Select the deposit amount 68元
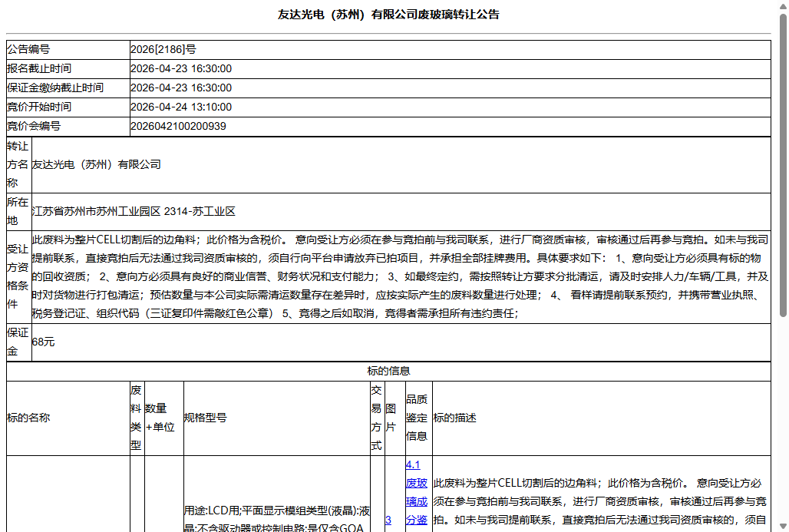The image size is (789, 532). (43, 342)
